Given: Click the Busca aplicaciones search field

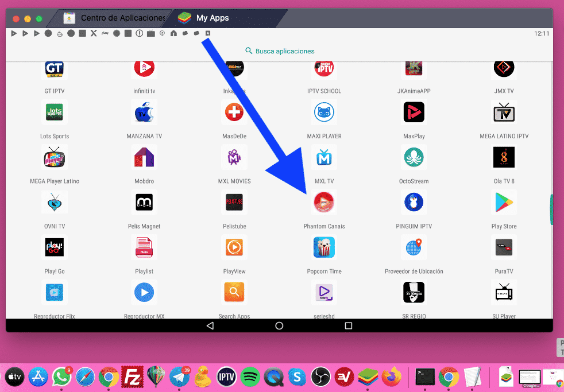Looking at the screenshot, I should click(x=280, y=51).
